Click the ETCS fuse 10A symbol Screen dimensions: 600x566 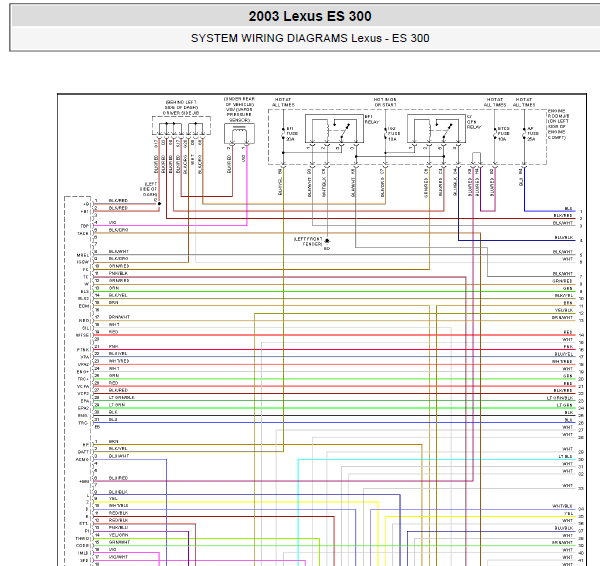494,133
